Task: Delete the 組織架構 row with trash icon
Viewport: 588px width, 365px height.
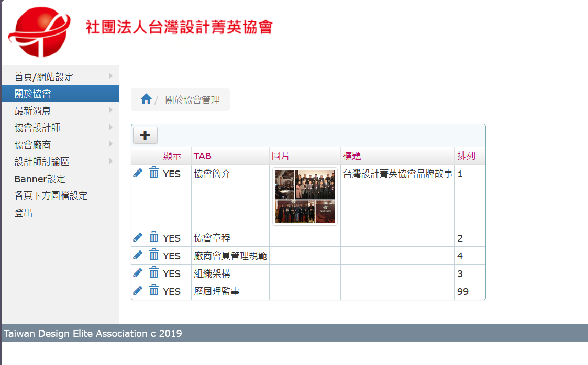Action: [x=154, y=272]
